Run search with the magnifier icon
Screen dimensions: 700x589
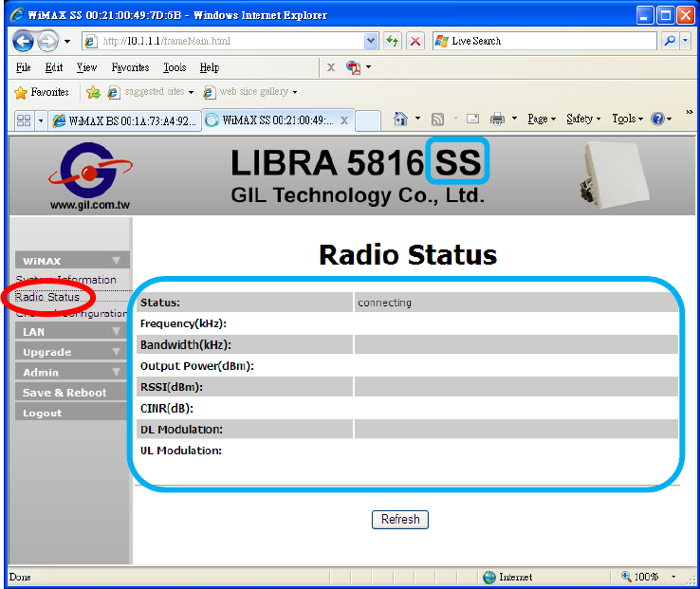coord(670,41)
